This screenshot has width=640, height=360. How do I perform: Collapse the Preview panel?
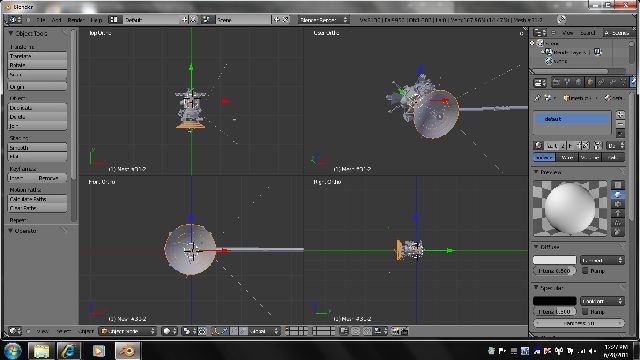536,172
